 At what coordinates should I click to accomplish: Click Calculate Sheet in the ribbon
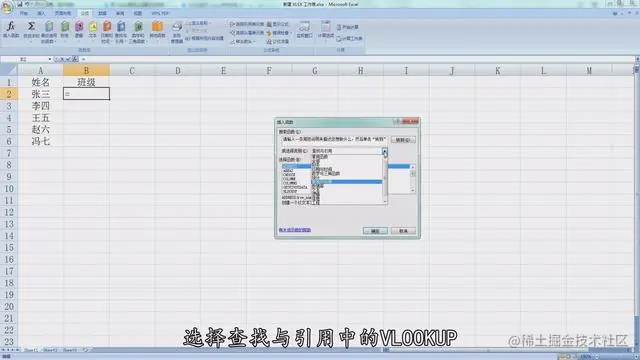(349, 38)
